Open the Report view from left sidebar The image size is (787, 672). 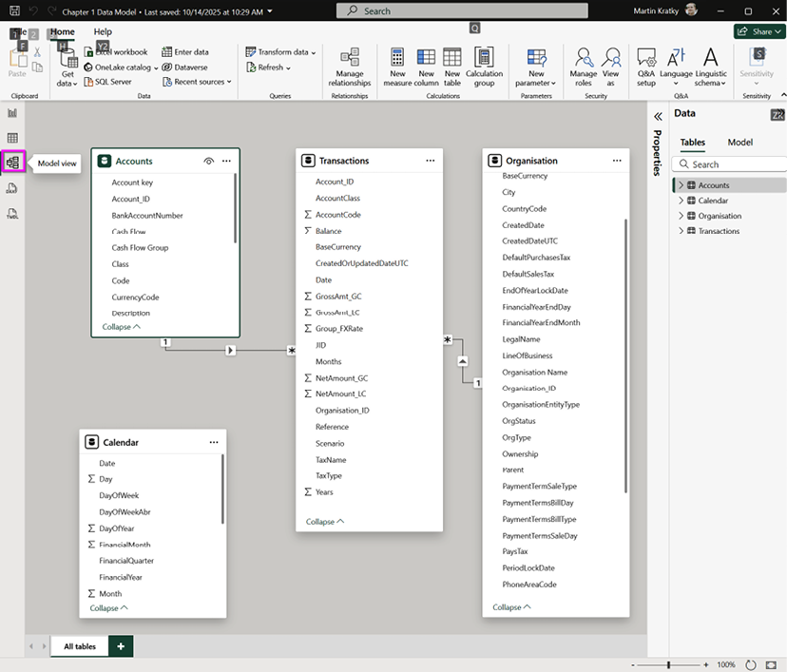pos(12,112)
